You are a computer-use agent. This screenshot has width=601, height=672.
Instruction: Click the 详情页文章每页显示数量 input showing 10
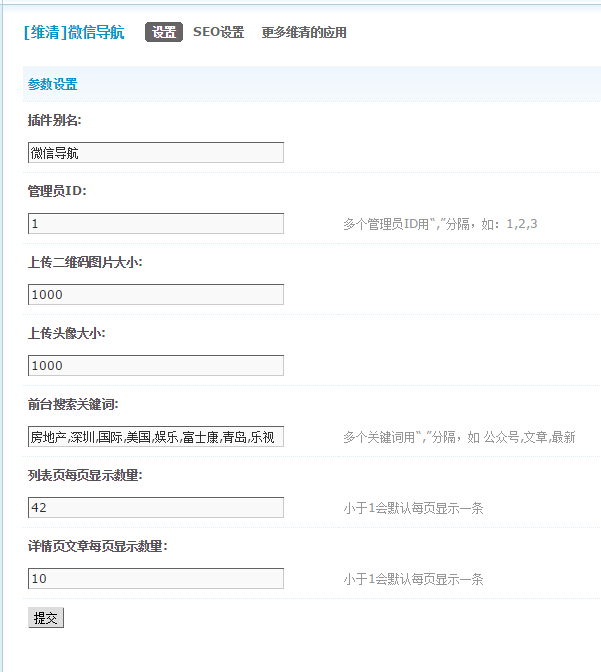pos(156,578)
